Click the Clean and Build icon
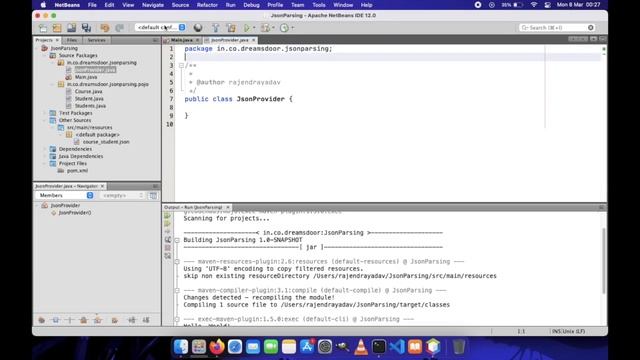The image size is (640, 360). point(231,28)
